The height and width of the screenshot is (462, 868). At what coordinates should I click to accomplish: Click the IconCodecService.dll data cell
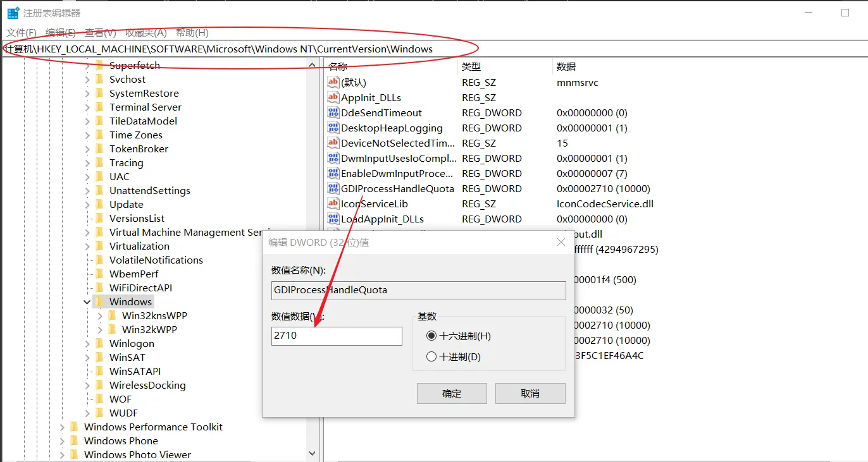coord(605,204)
